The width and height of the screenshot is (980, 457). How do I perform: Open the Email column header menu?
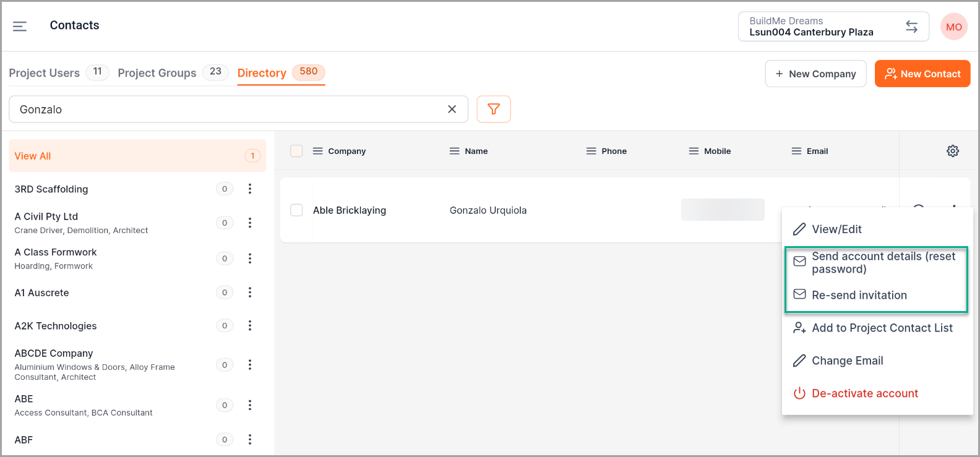(x=796, y=151)
